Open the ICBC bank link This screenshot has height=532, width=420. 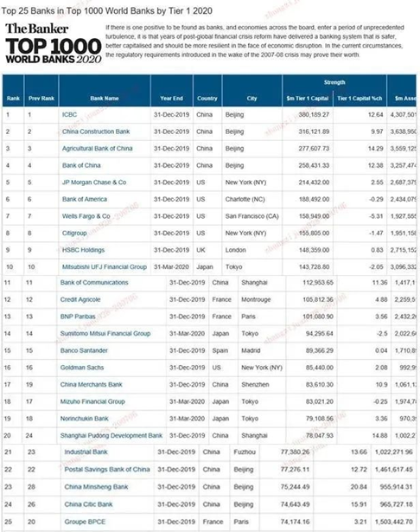point(69,115)
